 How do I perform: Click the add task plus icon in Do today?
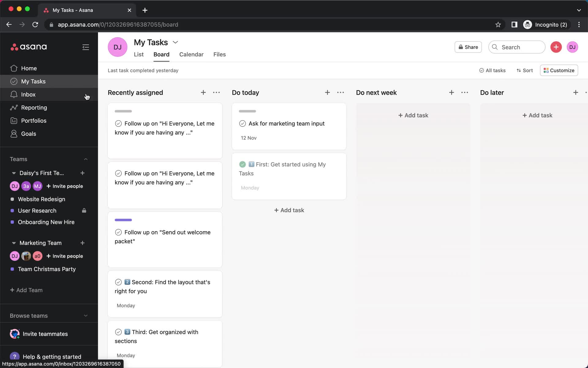[x=327, y=92]
